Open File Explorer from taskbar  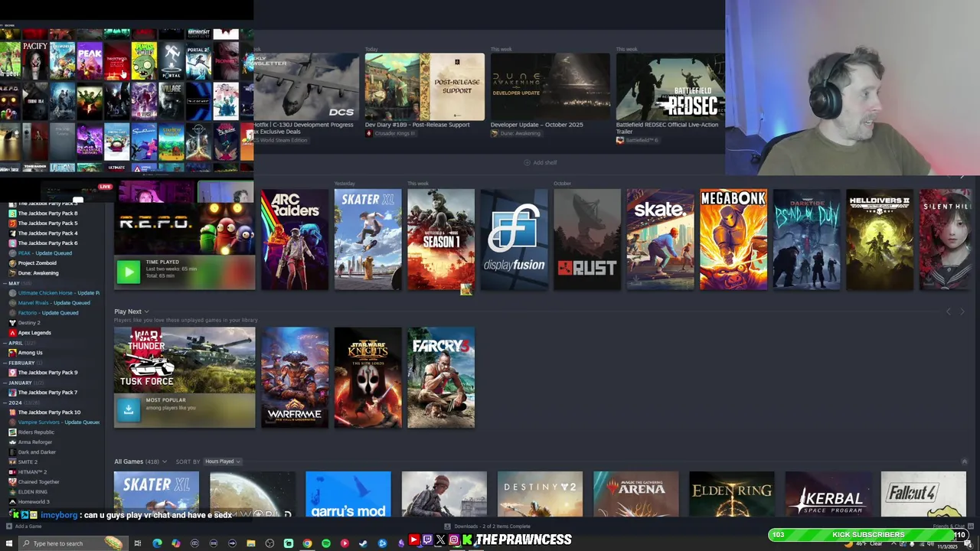250,543
